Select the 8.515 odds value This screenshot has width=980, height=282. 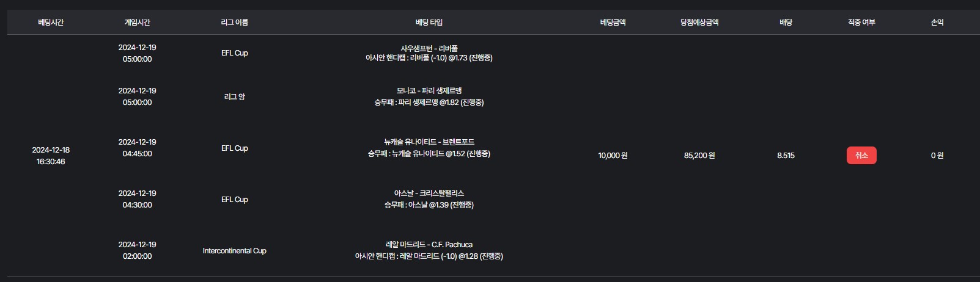[786, 156]
